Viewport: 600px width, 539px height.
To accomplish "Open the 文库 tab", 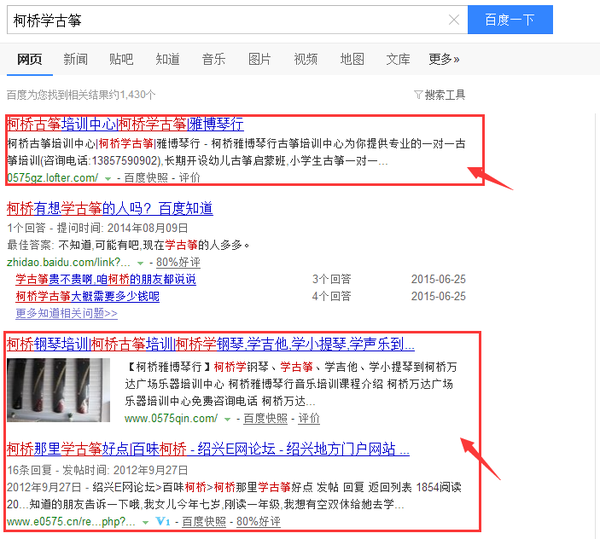I will (398, 59).
